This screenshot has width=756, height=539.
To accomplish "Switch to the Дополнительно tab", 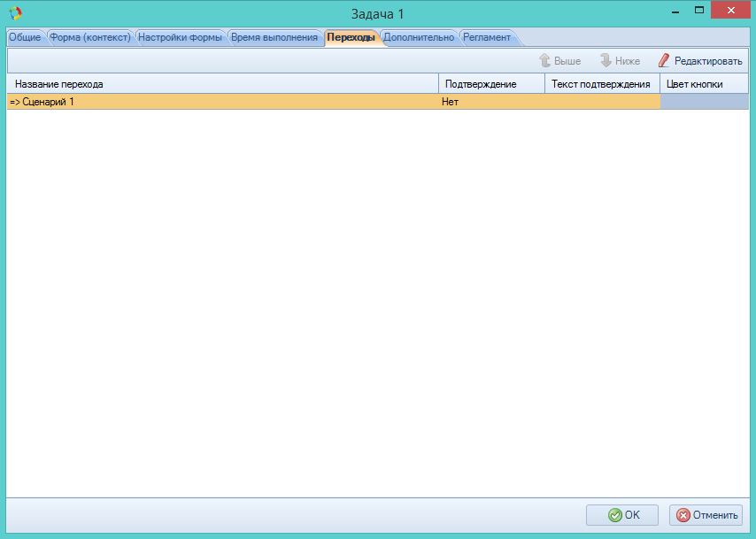I will (419, 37).
